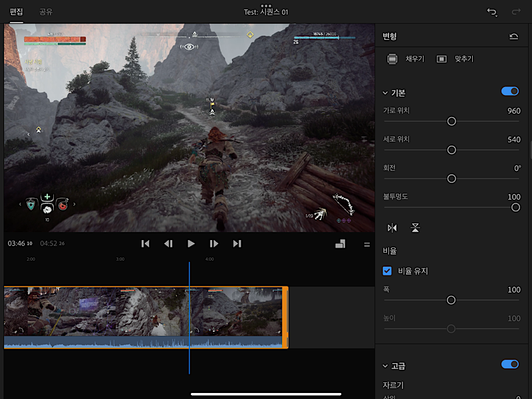Adjust the 회전 slider handle
This screenshot has width=532, height=399.
pyautogui.click(x=452, y=179)
